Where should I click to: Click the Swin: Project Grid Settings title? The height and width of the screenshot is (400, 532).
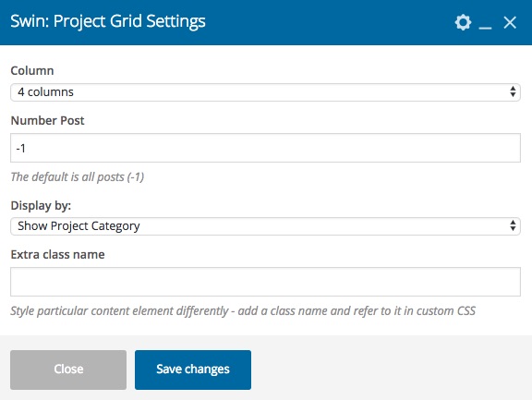(x=108, y=21)
